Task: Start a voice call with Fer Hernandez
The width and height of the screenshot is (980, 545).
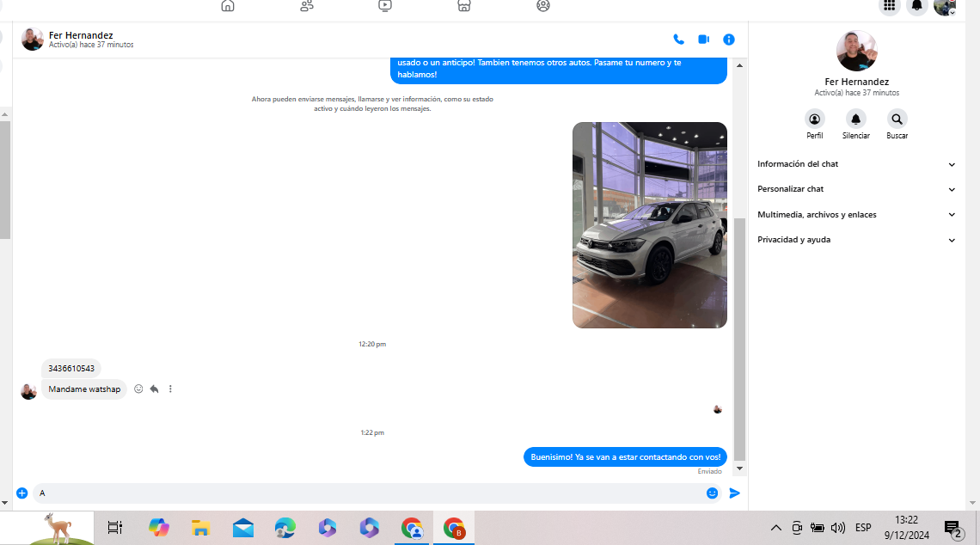Action: (678, 40)
